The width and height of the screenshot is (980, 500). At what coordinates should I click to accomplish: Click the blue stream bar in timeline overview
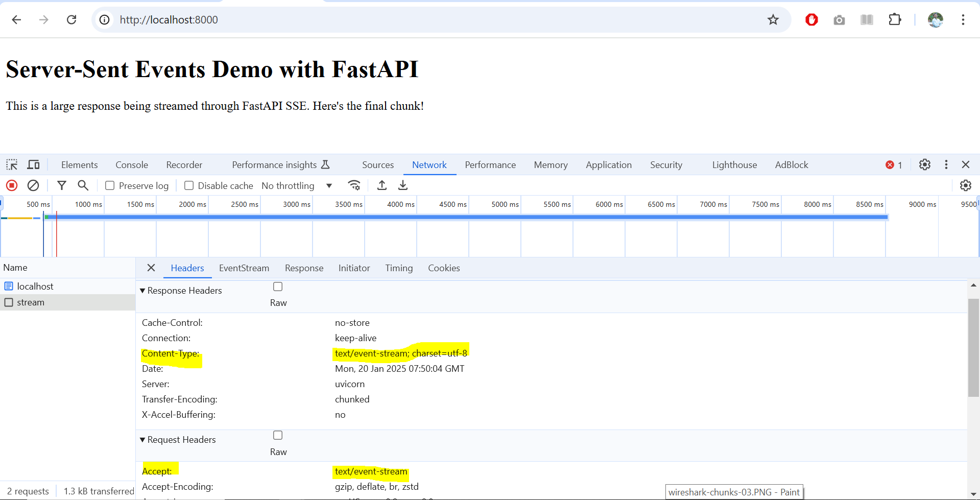tap(467, 218)
